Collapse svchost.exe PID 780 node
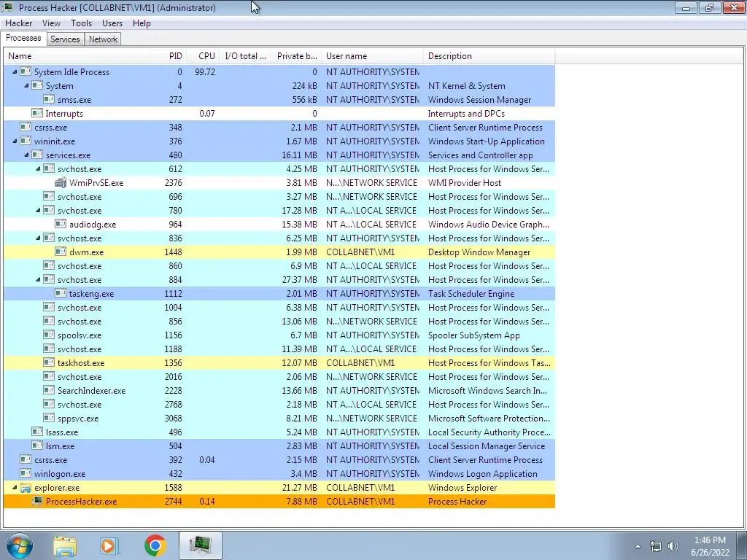This screenshot has width=747, height=560. (x=38, y=211)
